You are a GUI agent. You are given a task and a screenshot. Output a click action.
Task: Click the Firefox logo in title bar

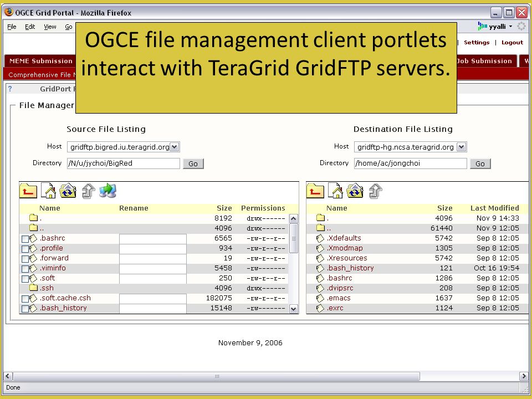point(9,12)
